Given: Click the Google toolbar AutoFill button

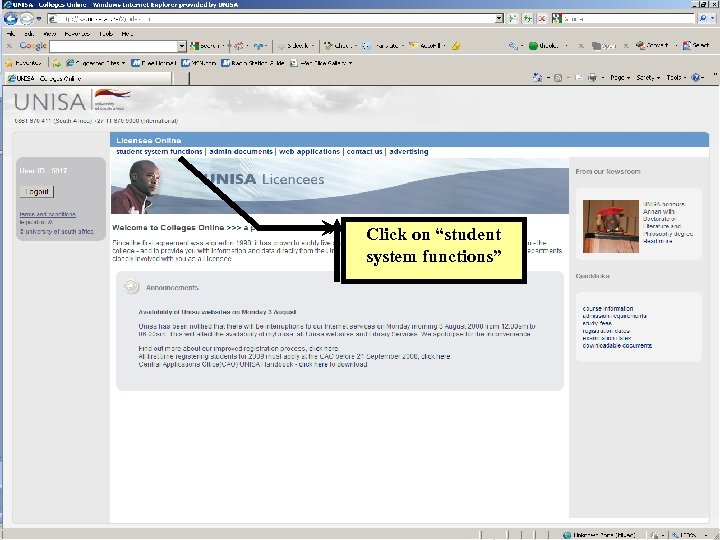Looking at the screenshot, I should click(425, 46).
